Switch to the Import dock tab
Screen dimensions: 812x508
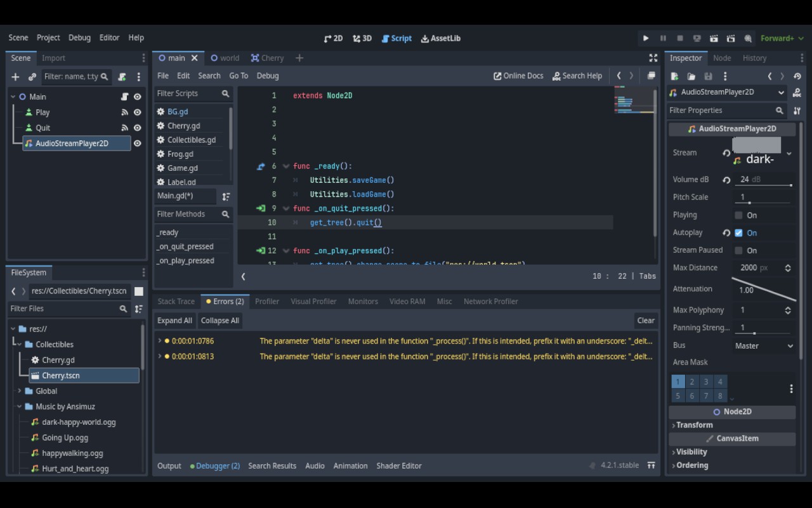point(53,58)
